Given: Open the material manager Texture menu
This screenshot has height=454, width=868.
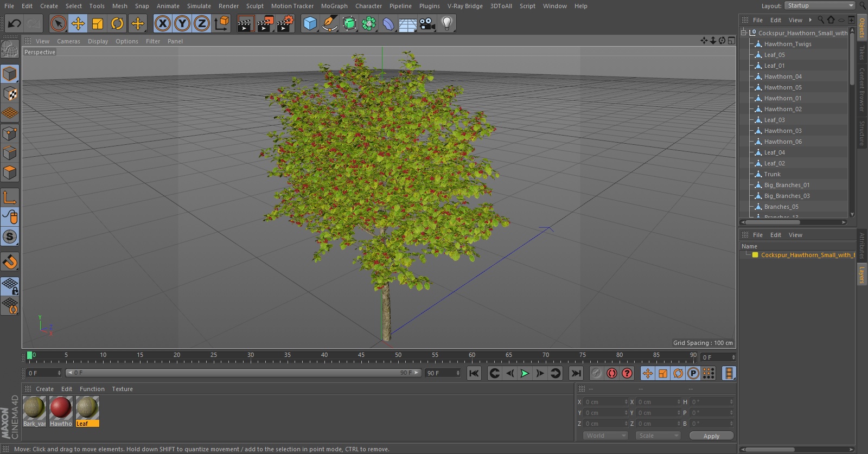Looking at the screenshot, I should [x=122, y=389].
